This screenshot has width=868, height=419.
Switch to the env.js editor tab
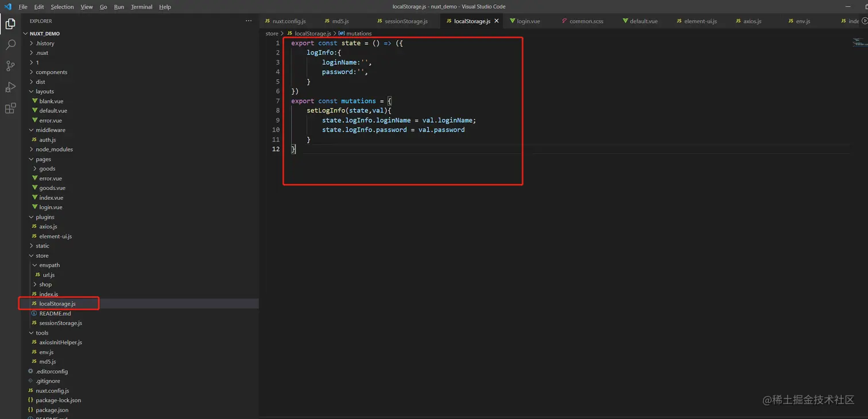(x=803, y=21)
